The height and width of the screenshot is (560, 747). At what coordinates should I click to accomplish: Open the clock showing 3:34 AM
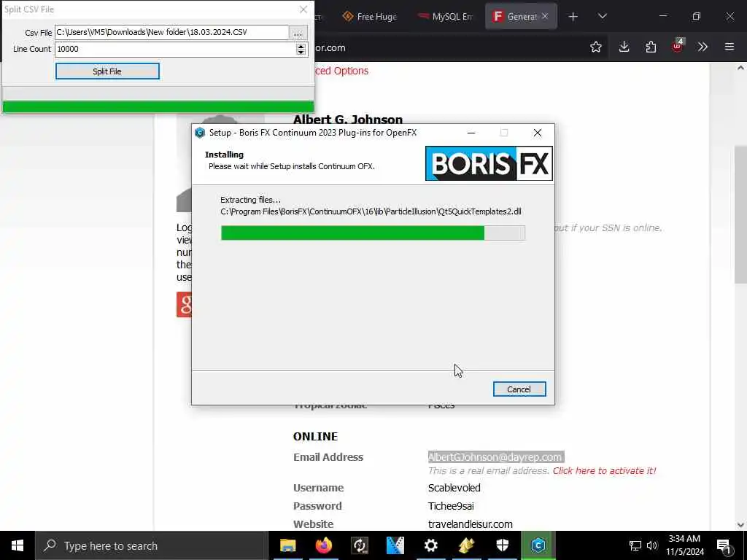tap(684, 545)
